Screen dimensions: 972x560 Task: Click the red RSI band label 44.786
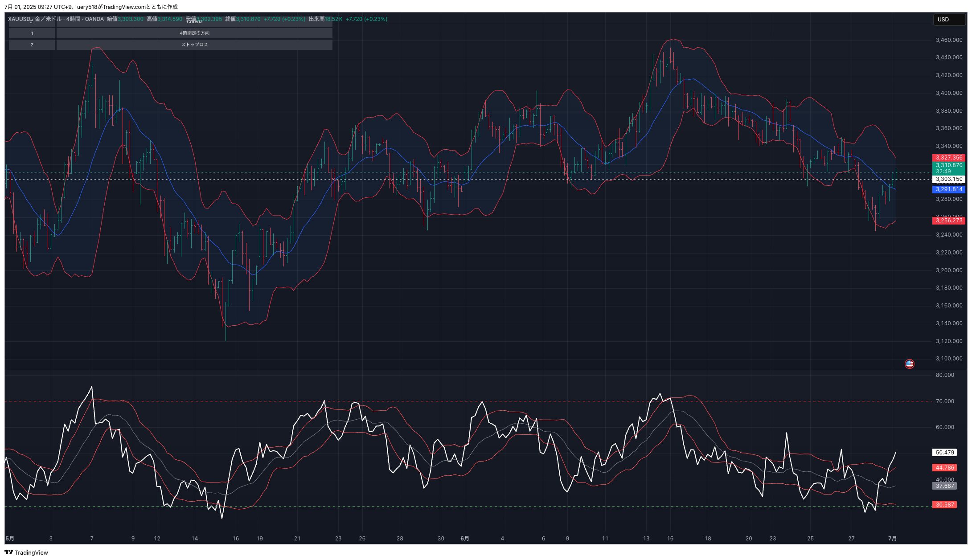pyautogui.click(x=944, y=468)
